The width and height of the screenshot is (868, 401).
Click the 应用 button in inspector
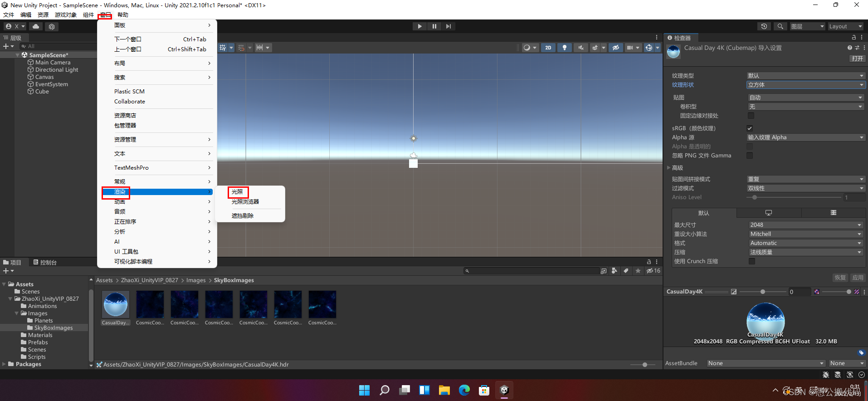(x=858, y=278)
